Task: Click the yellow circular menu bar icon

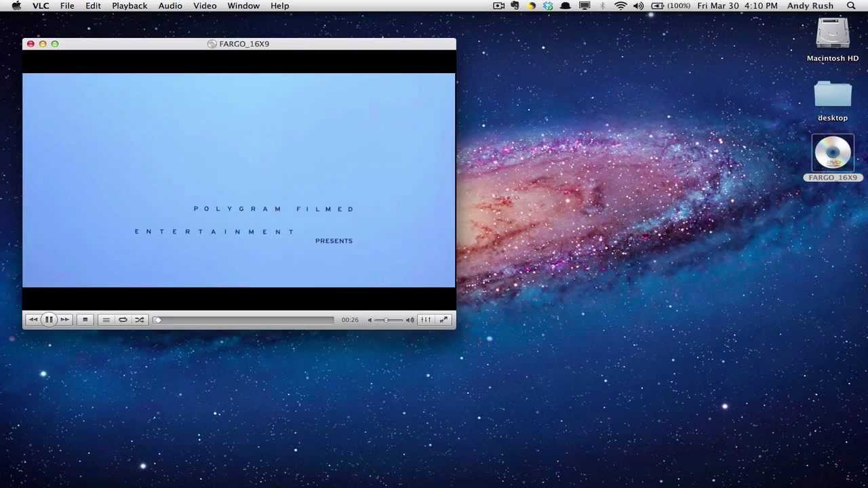Action: [532, 5]
